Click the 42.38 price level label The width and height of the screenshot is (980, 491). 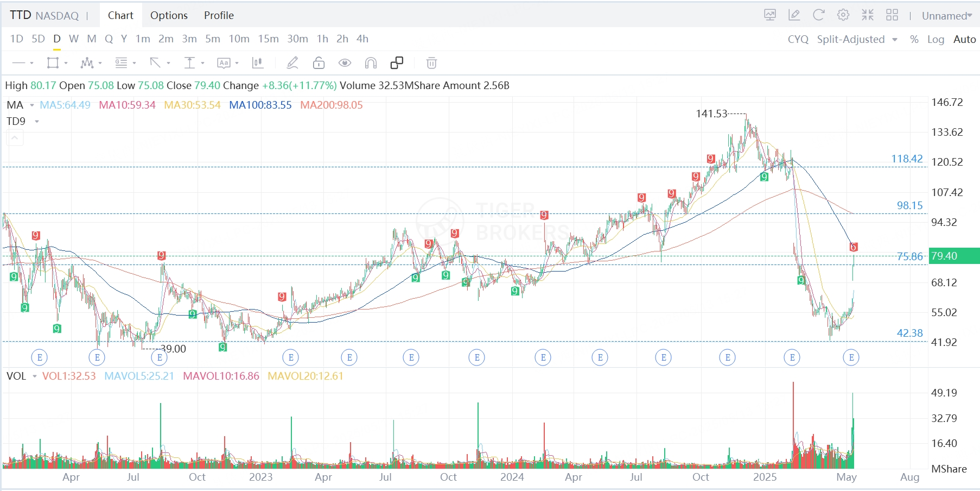909,333
